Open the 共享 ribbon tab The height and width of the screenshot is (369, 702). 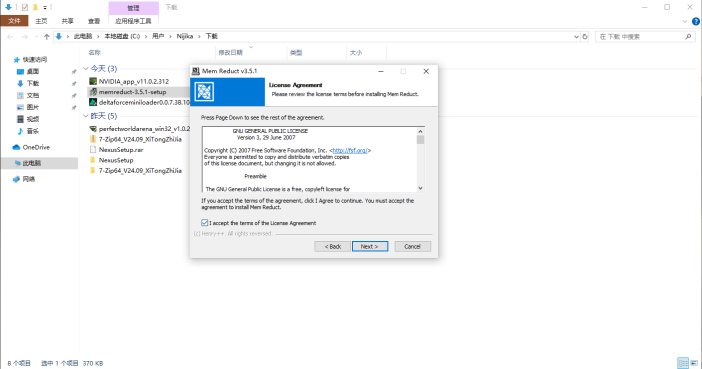click(x=68, y=21)
